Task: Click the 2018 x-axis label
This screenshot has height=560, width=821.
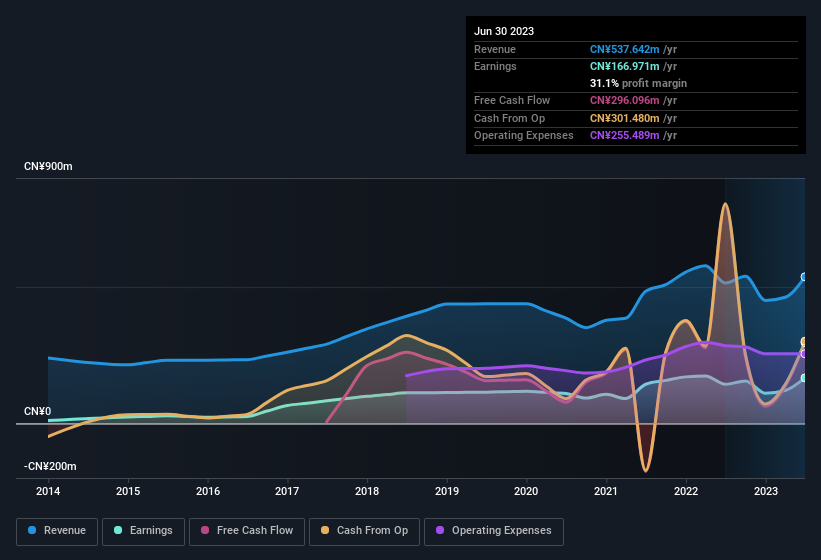Action: (367, 491)
